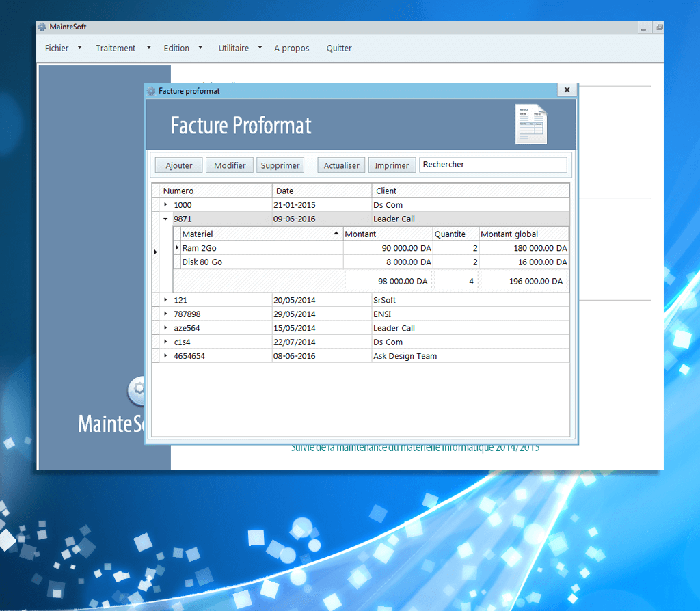
Task: Open the Fichier menu
Action: pos(57,49)
